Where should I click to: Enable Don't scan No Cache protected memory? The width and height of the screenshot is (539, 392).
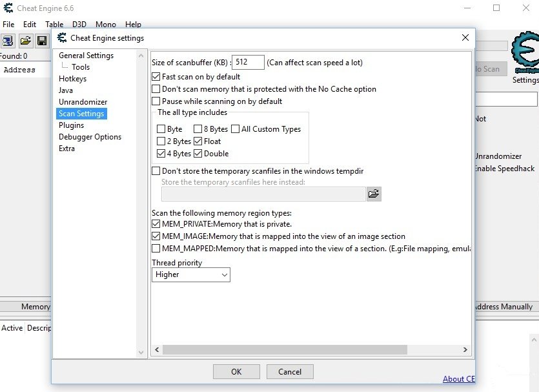(x=156, y=89)
